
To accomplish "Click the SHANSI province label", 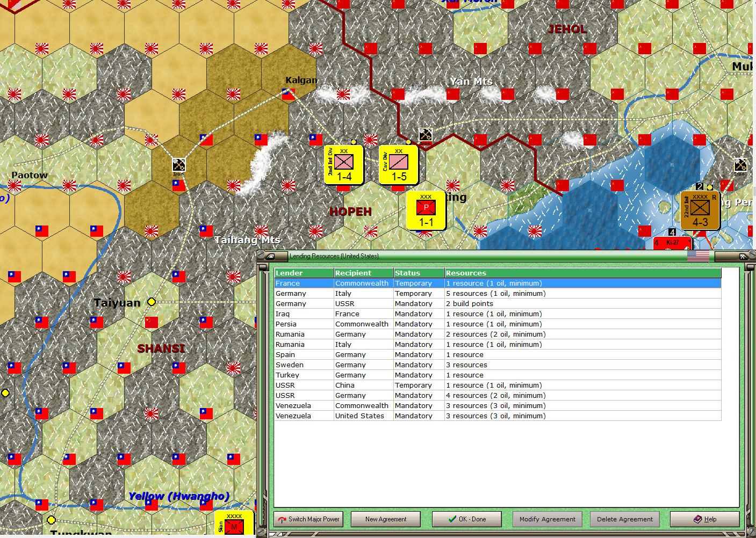I will coord(161,348).
